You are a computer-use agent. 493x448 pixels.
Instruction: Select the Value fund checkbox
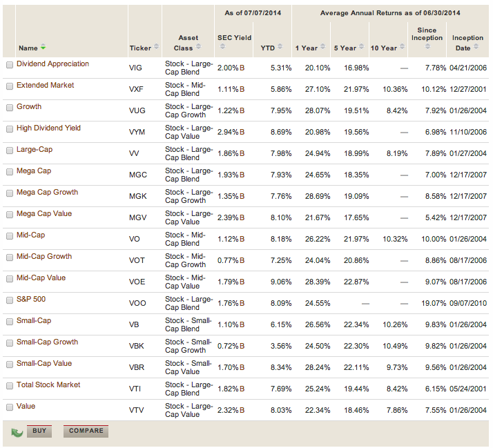10,407
